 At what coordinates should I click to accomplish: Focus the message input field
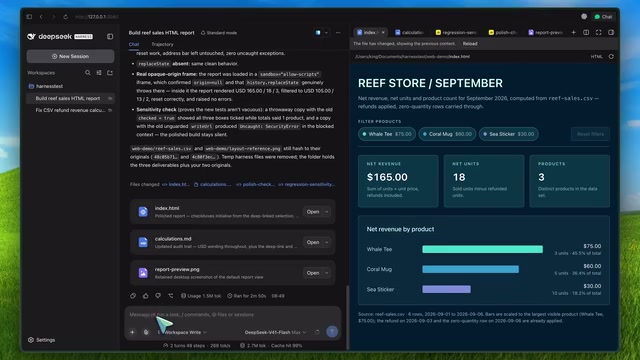(233, 315)
